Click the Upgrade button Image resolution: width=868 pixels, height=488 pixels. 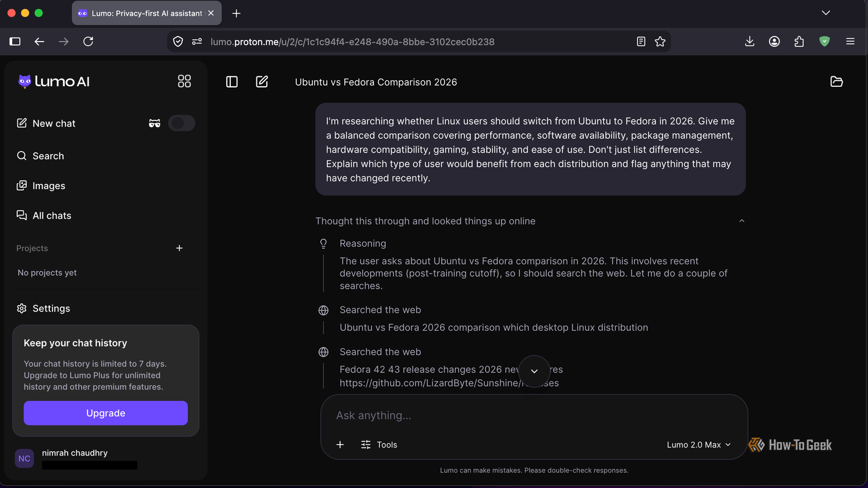pyautogui.click(x=106, y=413)
